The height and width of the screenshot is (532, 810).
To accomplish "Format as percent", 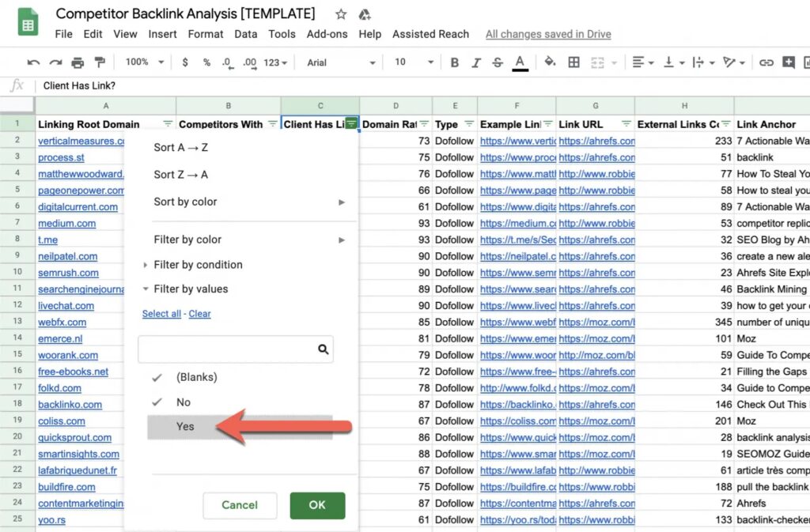I will click(206, 62).
